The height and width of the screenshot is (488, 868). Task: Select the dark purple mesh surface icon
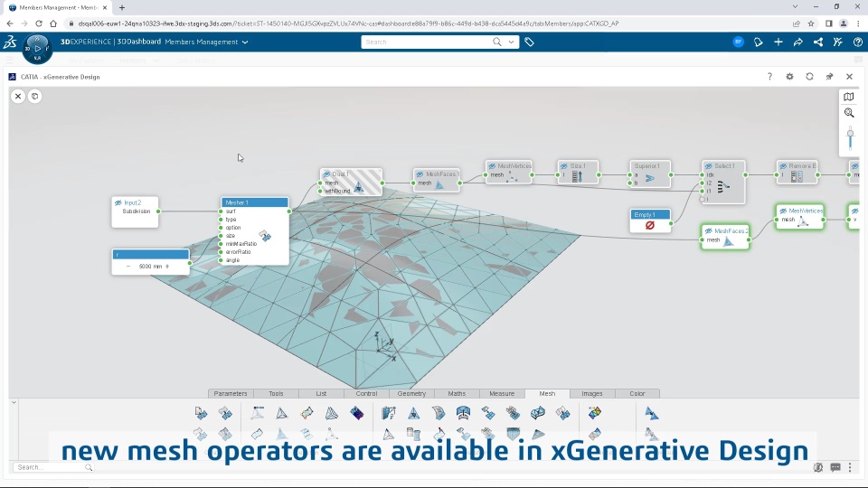point(357,413)
